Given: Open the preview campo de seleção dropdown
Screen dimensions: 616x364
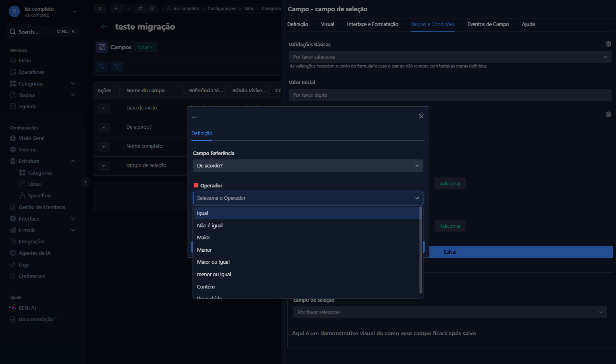Looking at the screenshot, I should coord(450,312).
